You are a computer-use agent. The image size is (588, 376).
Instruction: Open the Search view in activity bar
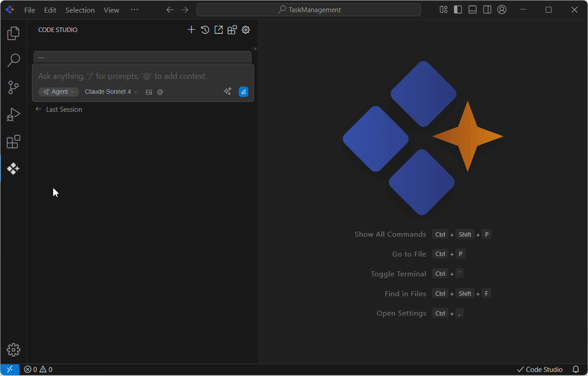click(14, 60)
